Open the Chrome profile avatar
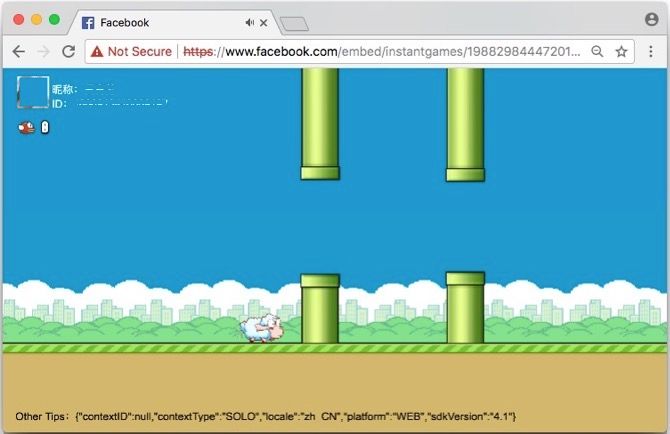 click(651, 19)
